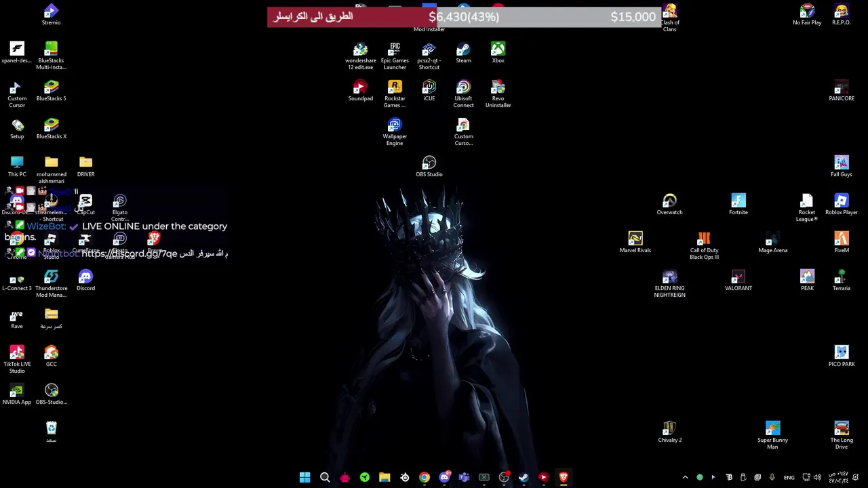The height and width of the screenshot is (488, 868).
Task: Open TikTok LIVE Studio shortcut
Action: (17, 360)
